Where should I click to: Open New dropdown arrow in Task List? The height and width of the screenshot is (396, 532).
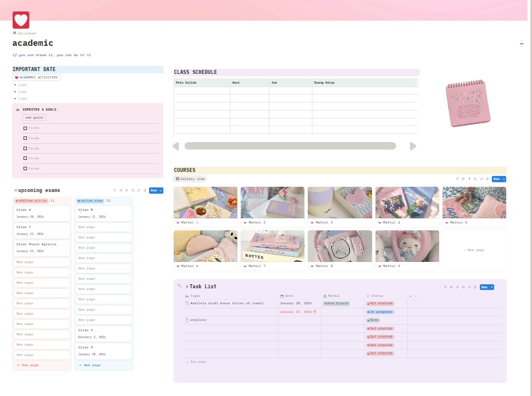[x=492, y=287]
